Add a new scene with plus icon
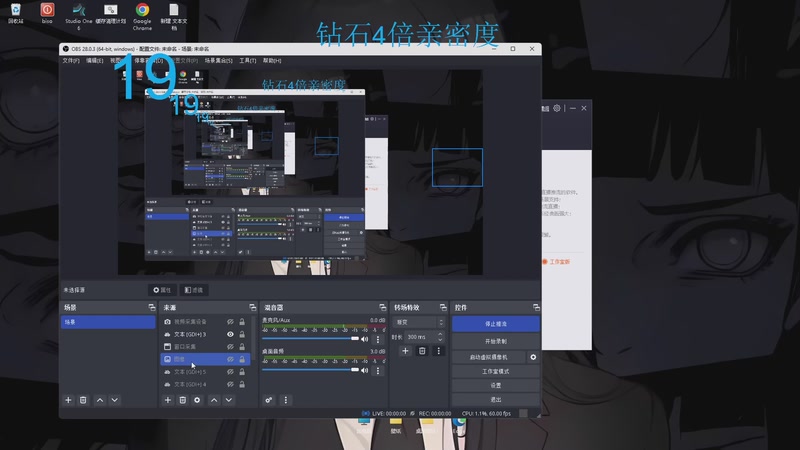This screenshot has width=800, height=450. point(68,400)
